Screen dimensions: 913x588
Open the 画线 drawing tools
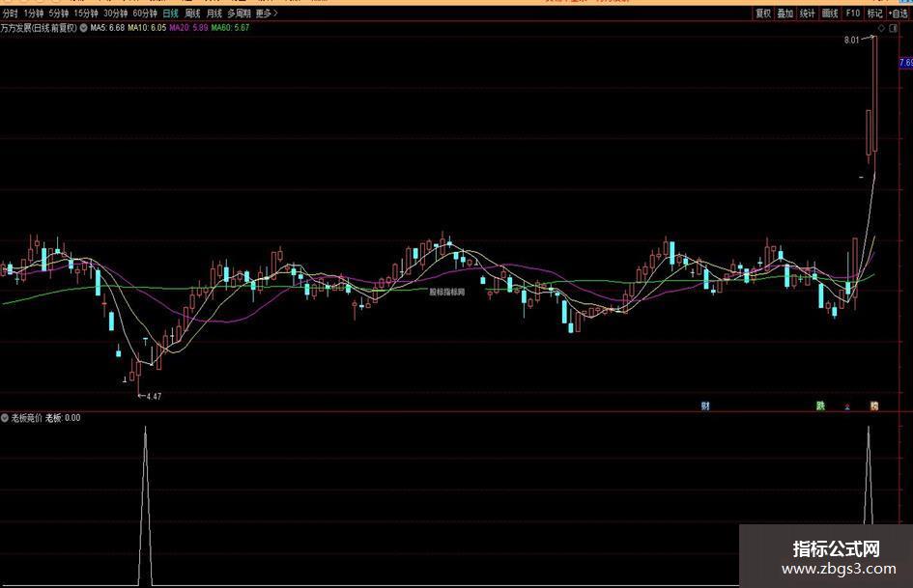coord(830,13)
